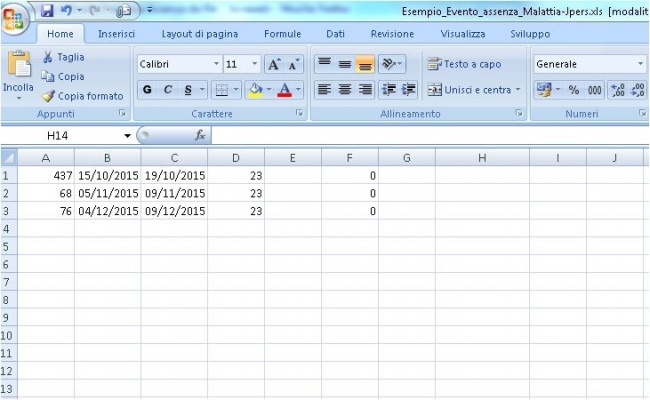
Task: Open the Visualizza tab
Action: pyautogui.click(x=463, y=34)
